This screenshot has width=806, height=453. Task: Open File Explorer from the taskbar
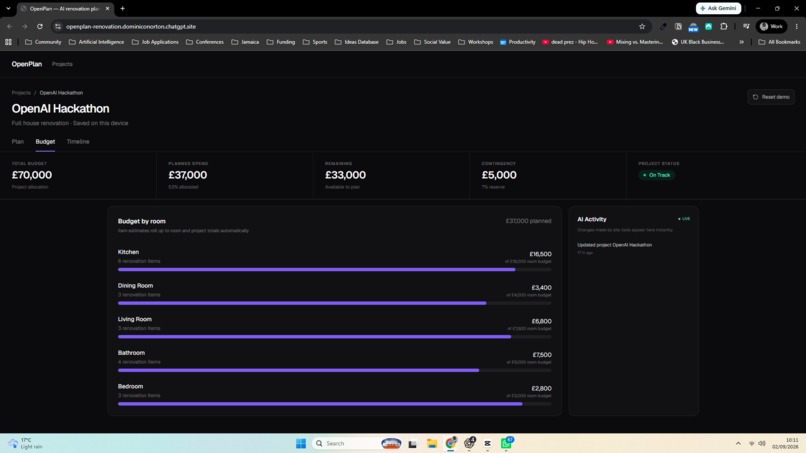pos(432,443)
